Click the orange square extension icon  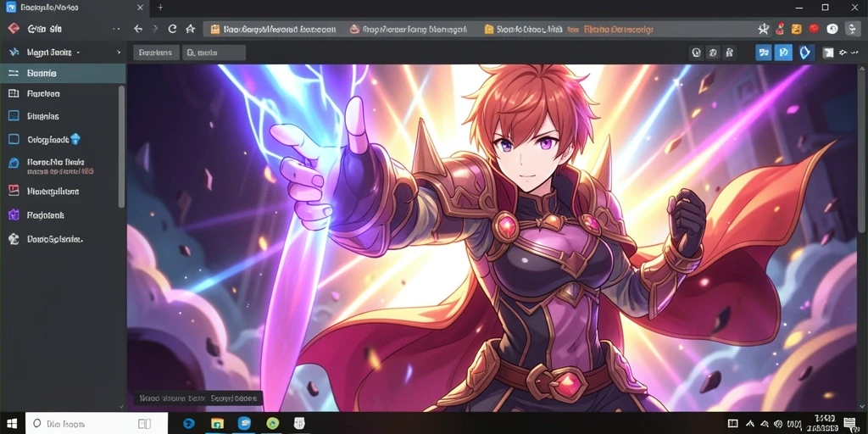797,30
